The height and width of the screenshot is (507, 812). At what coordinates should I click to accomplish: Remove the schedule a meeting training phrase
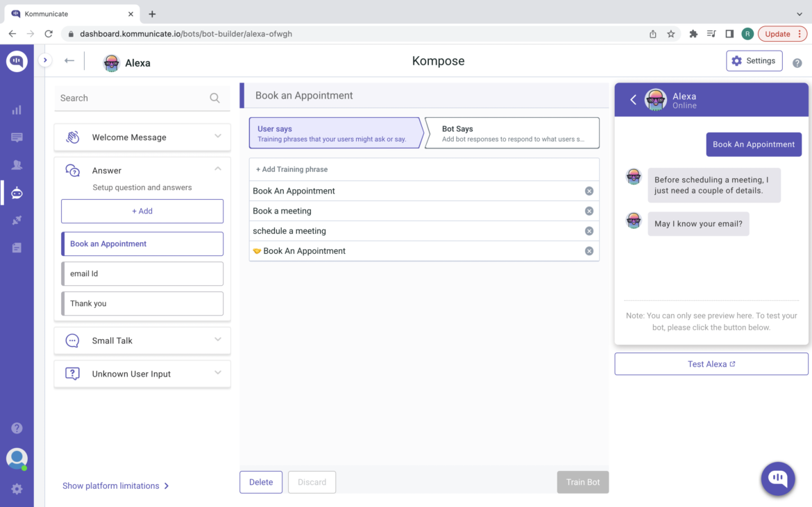589,230
